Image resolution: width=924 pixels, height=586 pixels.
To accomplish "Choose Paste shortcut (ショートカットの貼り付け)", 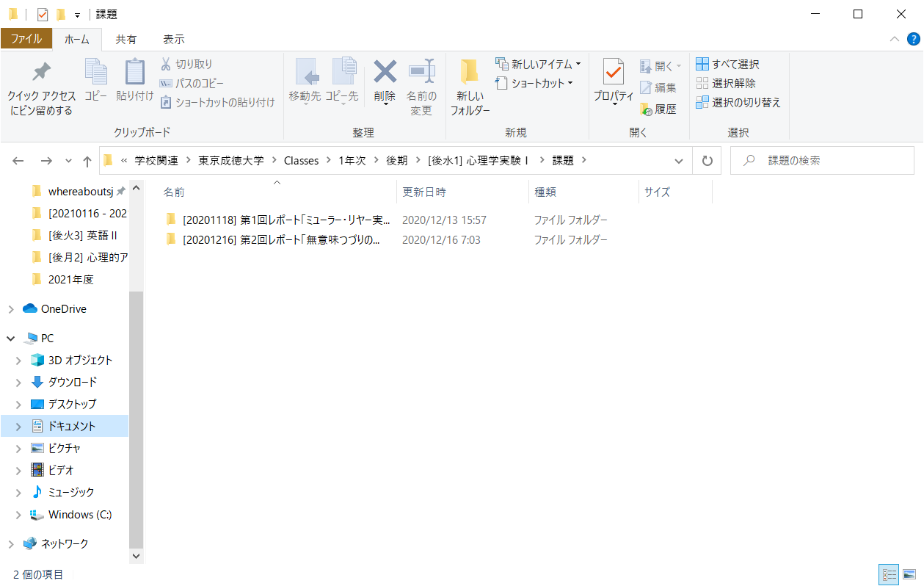I will [x=217, y=103].
